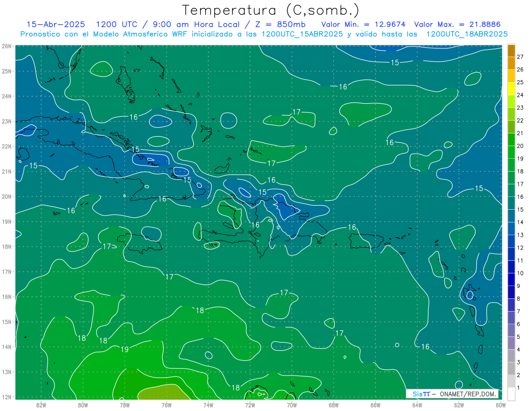
Task: Click legend value label "22"
Action: coord(520,120)
